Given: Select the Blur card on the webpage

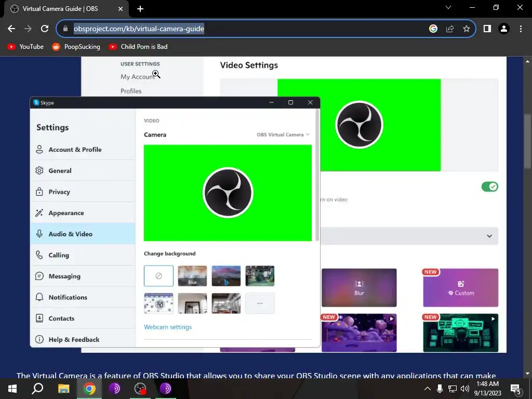Looking at the screenshot, I should click(x=359, y=288).
